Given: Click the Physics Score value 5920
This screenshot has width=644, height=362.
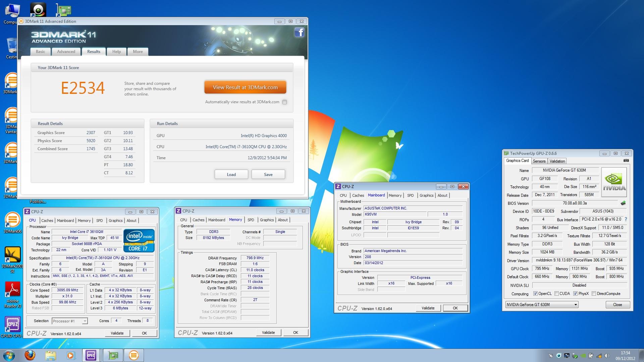Looking at the screenshot, I should click(91, 141).
